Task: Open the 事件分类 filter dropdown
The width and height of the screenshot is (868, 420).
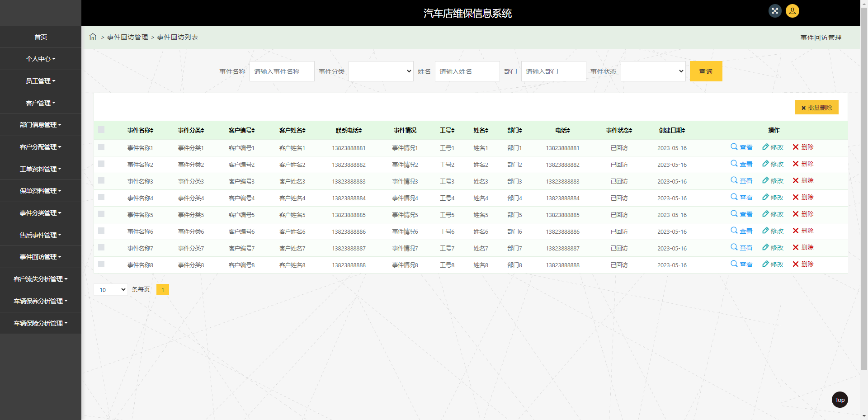Action: tap(381, 71)
